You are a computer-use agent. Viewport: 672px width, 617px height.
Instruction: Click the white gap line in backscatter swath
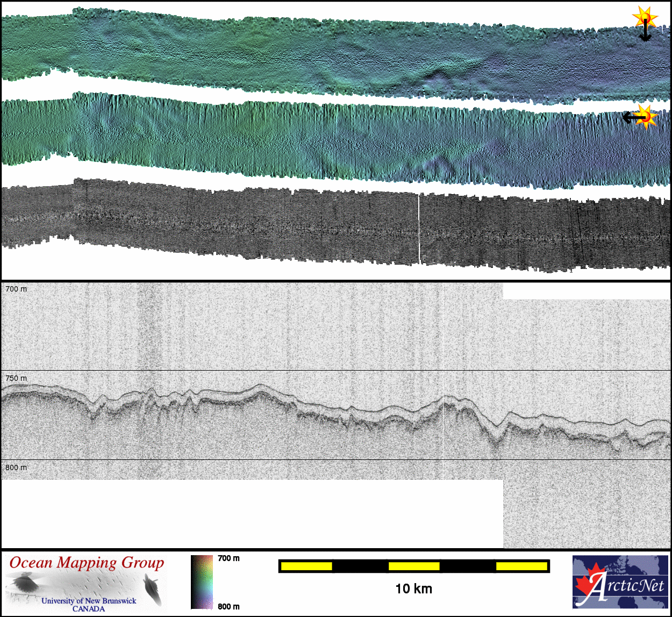pyautogui.click(x=419, y=229)
